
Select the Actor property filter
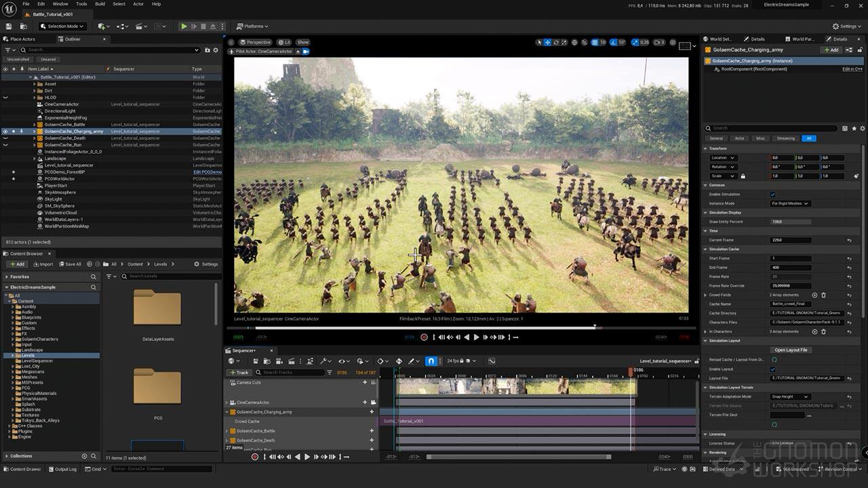(740, 138)
